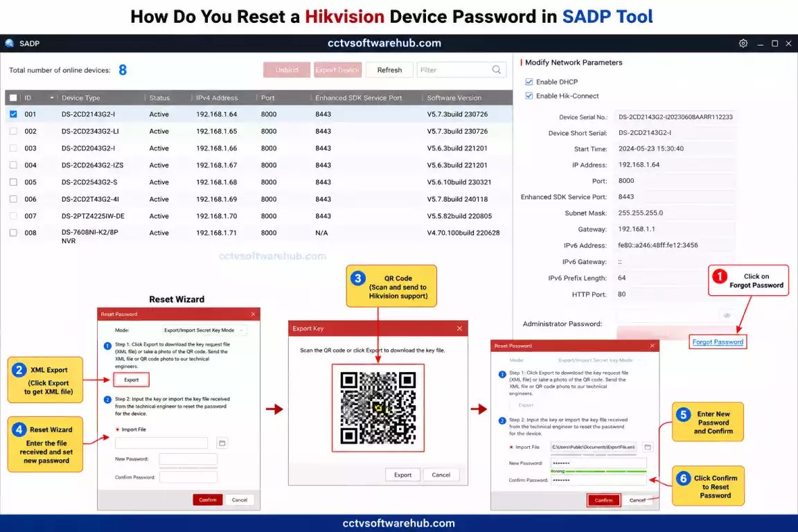The image size is (798, 532).
Task: Click the Port column header
Action: pyautogui.click(x=267, y=98)
